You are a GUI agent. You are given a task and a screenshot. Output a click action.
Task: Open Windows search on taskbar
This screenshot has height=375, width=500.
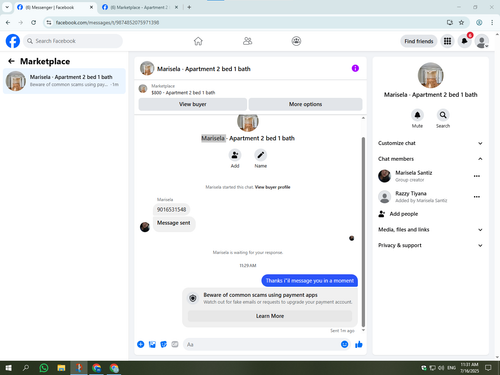(x=26, y=368)
